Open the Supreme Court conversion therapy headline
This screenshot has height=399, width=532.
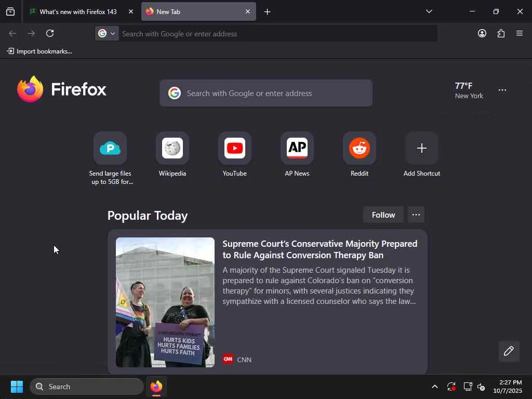click(320, 249)
